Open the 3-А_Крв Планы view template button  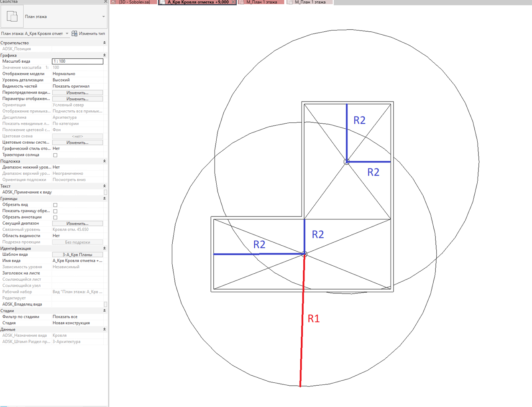tap(77, 254)
